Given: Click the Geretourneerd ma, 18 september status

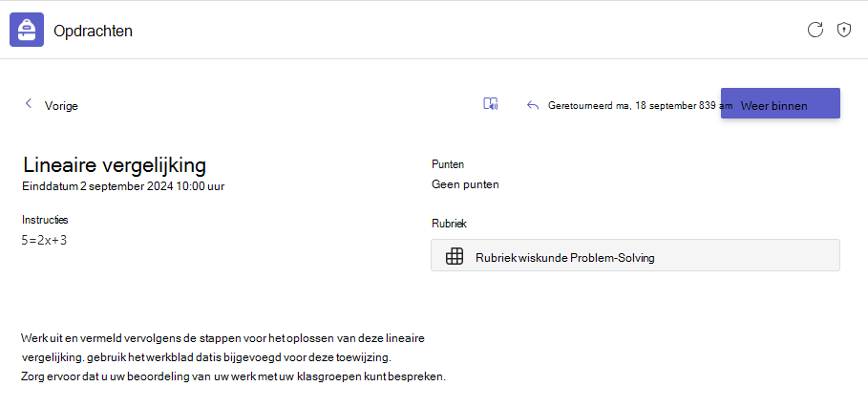Looking at the screenshot, I should (640, 105).
